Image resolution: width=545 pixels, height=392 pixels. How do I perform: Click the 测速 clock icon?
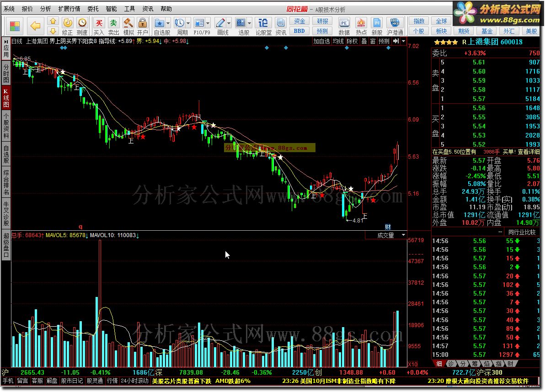82,26
